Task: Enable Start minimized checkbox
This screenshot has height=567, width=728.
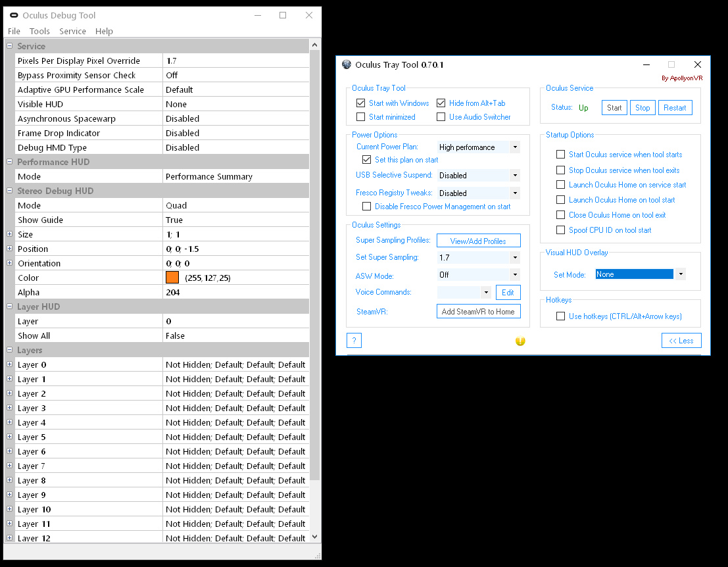Action: pyautogui.click(x=361, y=117)
